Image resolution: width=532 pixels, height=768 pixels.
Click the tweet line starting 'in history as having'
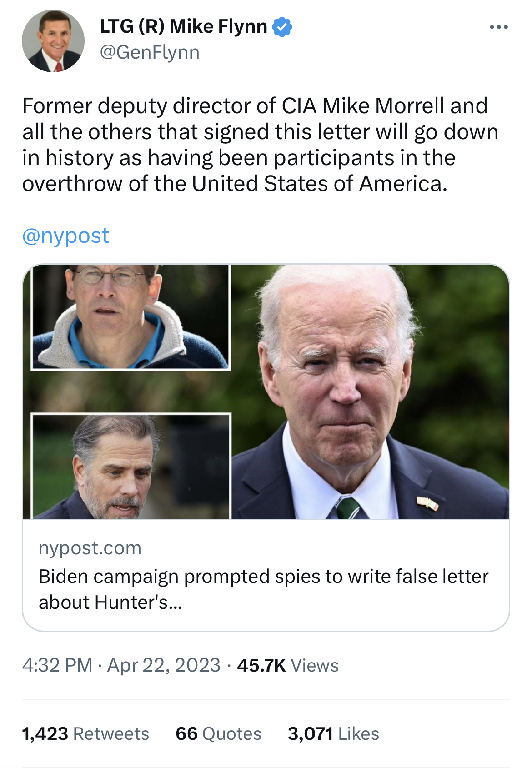(239, 158)
